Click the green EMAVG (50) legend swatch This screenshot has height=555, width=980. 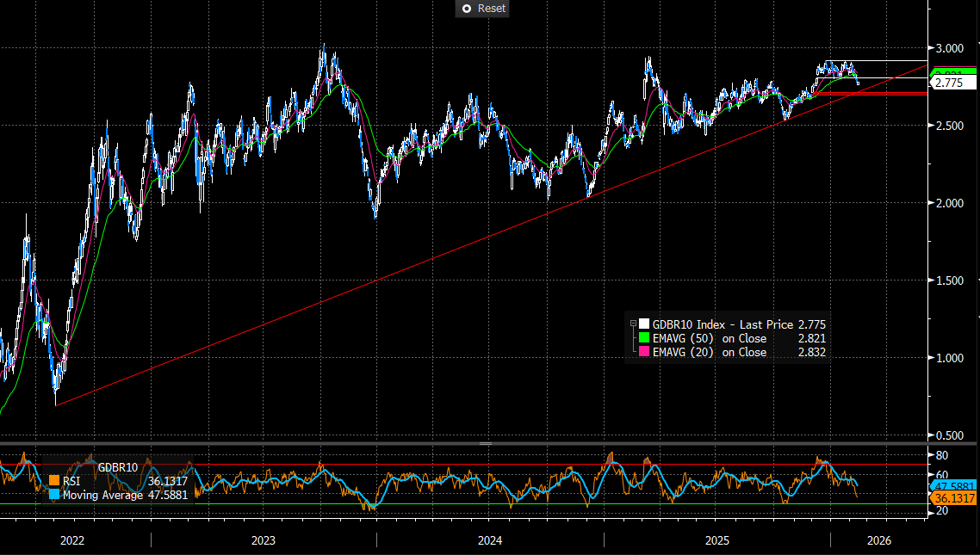pos(643,338)
